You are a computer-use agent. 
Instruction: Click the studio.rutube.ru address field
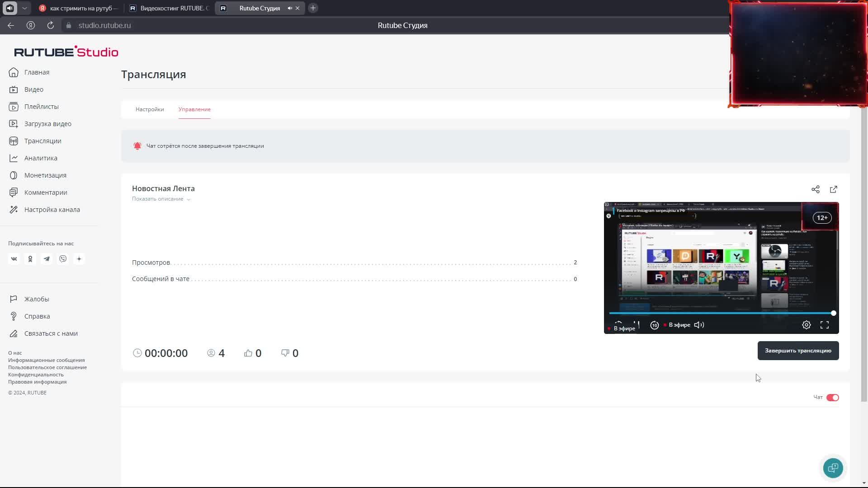click(104, 25)
